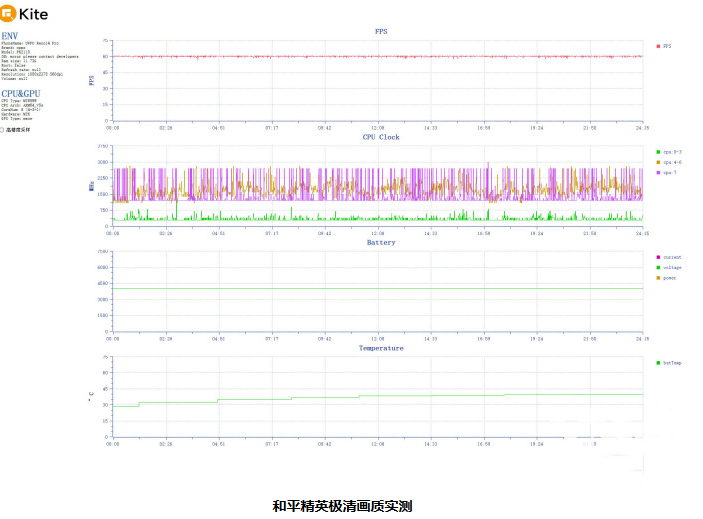This screenshot has height=519, width=703.
Task: Toggle the purple cpu 7 legend entry
Action: (x=666, y=173)
